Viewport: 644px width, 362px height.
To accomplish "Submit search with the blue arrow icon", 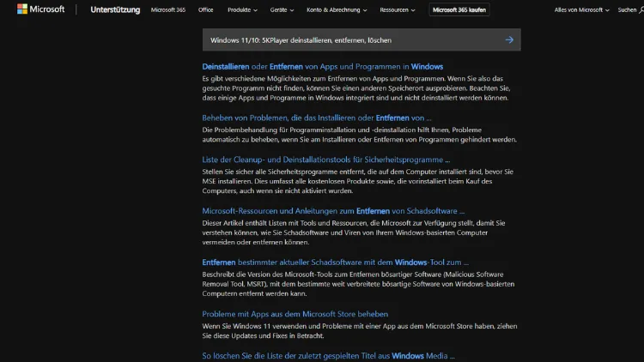I will pos(509,39).
